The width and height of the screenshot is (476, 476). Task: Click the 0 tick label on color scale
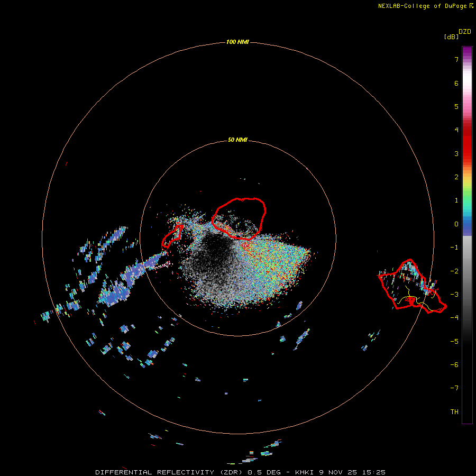[x=456, y=224]
